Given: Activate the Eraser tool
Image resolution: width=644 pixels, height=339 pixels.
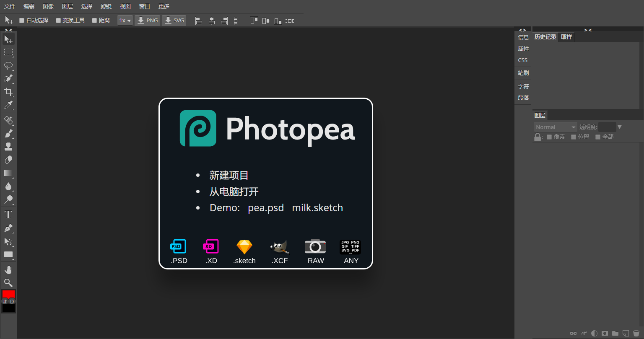Looking at the screenshot, I should pos(8,160).
